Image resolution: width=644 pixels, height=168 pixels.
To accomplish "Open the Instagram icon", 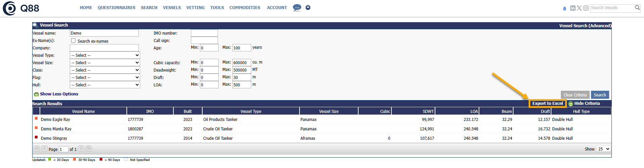I will point(586,8).
